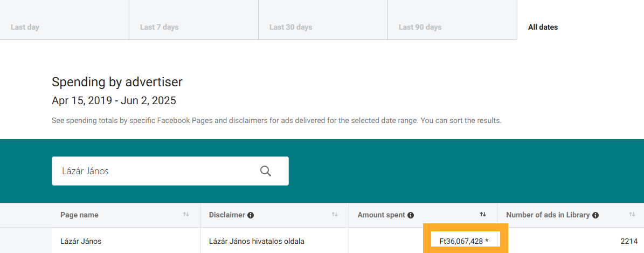Image resolution: width=644 pixels, height=253 pixels.
Task: Open the Disclaimer info tooltip icon
Action: point(251,215)
